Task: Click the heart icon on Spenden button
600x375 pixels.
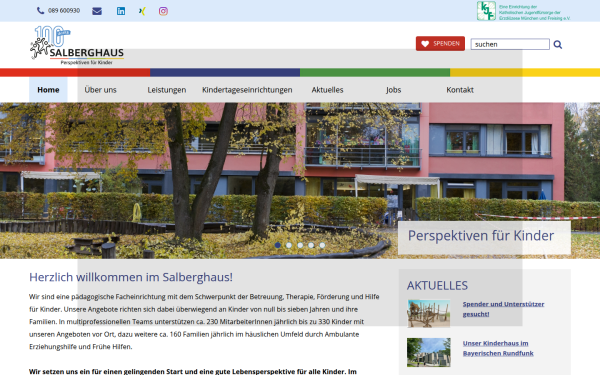Action: [425, 44]
